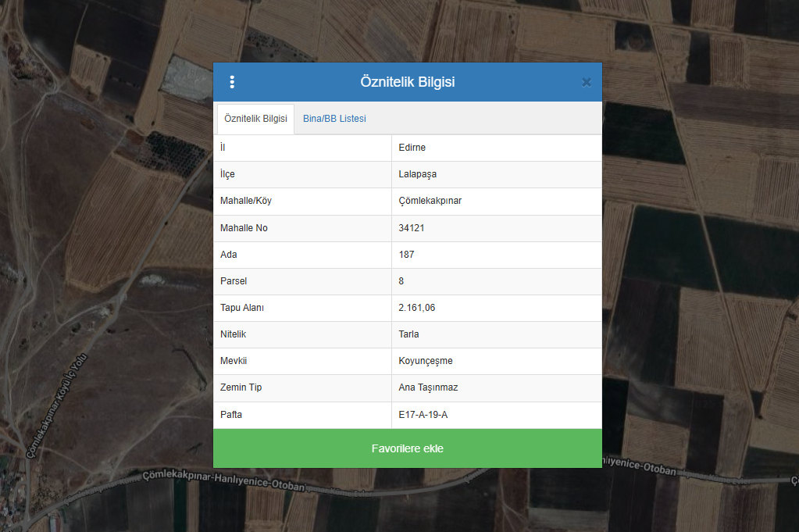Image resolution: width=799 pixels, height=532 pixels.
Task: Close the Öznitelik Bilgisi dialog
Action: tap(586, 82)
